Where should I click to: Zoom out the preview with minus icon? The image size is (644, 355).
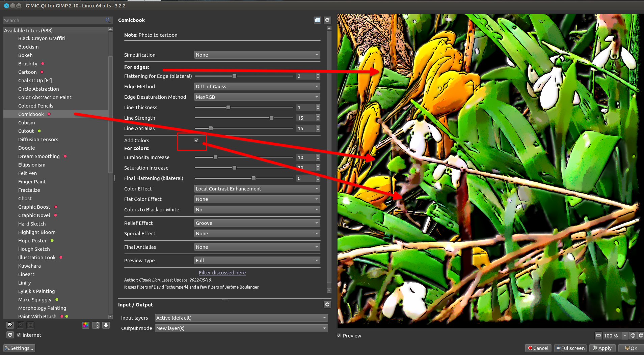(598, 336)
